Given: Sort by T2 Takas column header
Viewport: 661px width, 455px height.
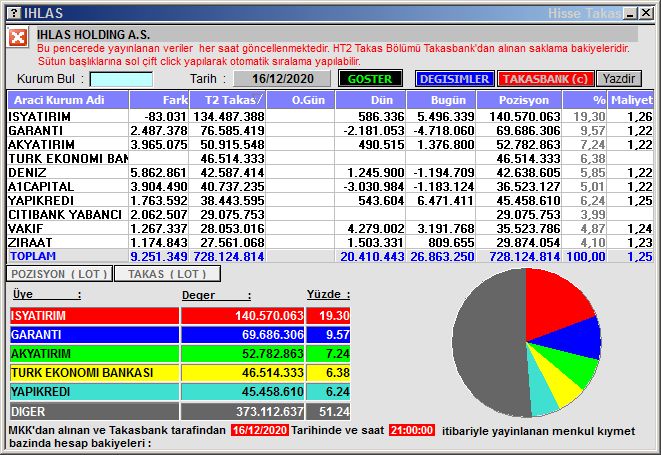Looking at the screenshot, I should click(228, 100).
